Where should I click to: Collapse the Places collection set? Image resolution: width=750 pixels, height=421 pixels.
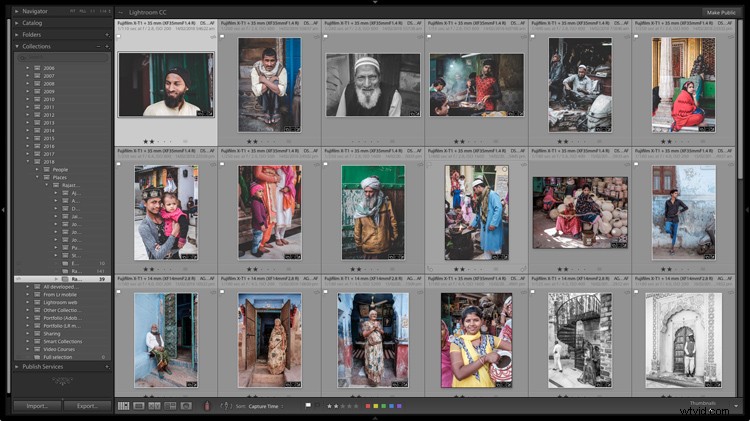pos(37,177)
